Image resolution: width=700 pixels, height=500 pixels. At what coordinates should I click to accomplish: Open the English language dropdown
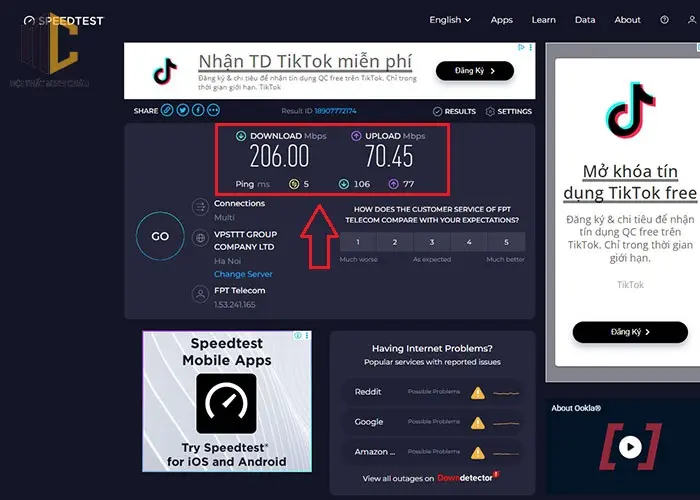click(450, 20)
